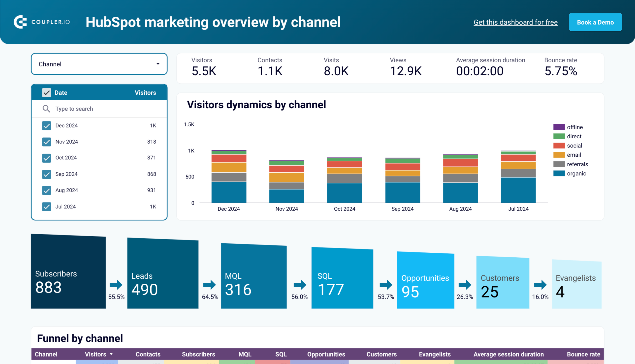Viewport: 635px width, 364px height.
Task: Open the Channel filter dropdown
Action: tap(99, 64)
